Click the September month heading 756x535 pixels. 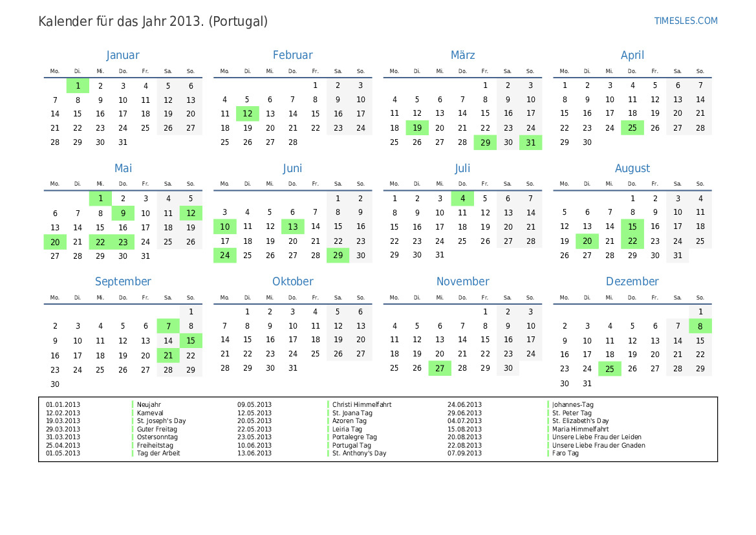pyautogui.click(x=123, y=281)
